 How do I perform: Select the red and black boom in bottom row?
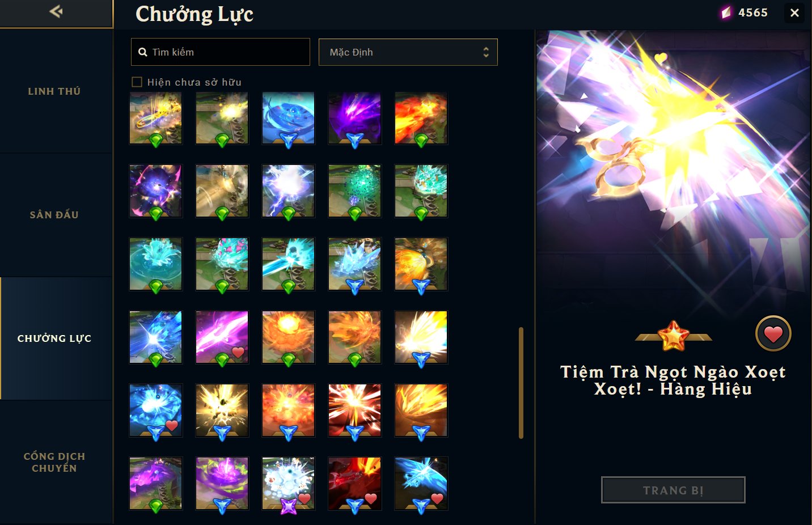pos(354,483)
